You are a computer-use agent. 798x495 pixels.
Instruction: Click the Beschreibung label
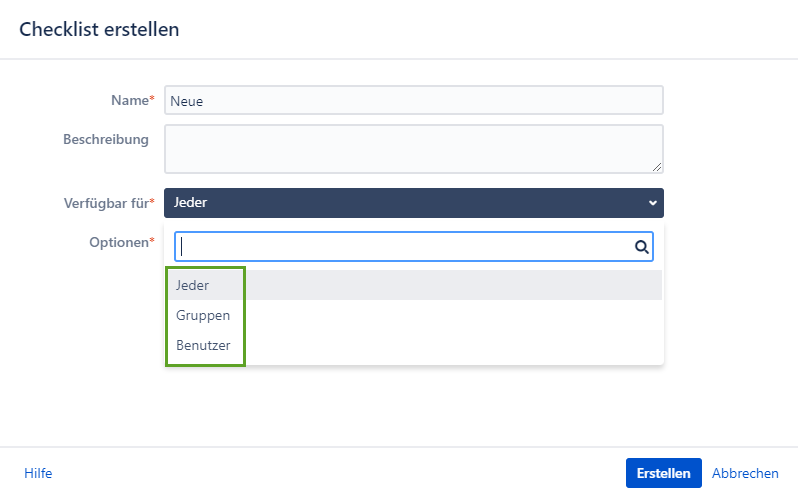(105, 139)
